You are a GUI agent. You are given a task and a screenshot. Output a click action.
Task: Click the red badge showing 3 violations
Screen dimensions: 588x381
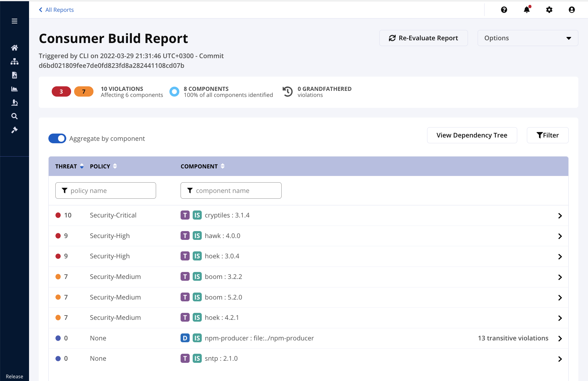(61, 91)
